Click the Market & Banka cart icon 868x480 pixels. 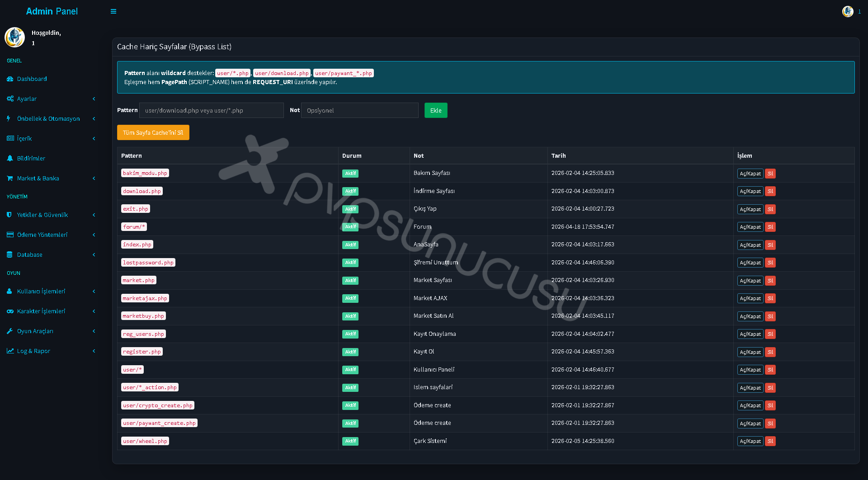click(x=10, y=179)
